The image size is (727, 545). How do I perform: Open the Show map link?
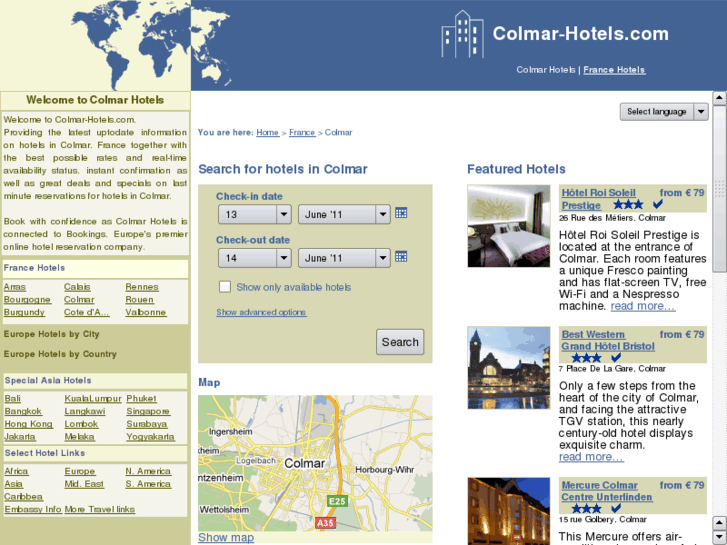226,537
